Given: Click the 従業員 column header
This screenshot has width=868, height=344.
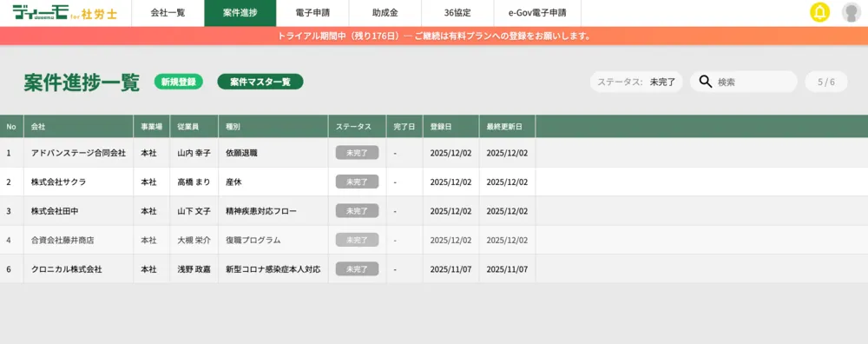Looking at the screenshot, I should [x=194, y=127].
